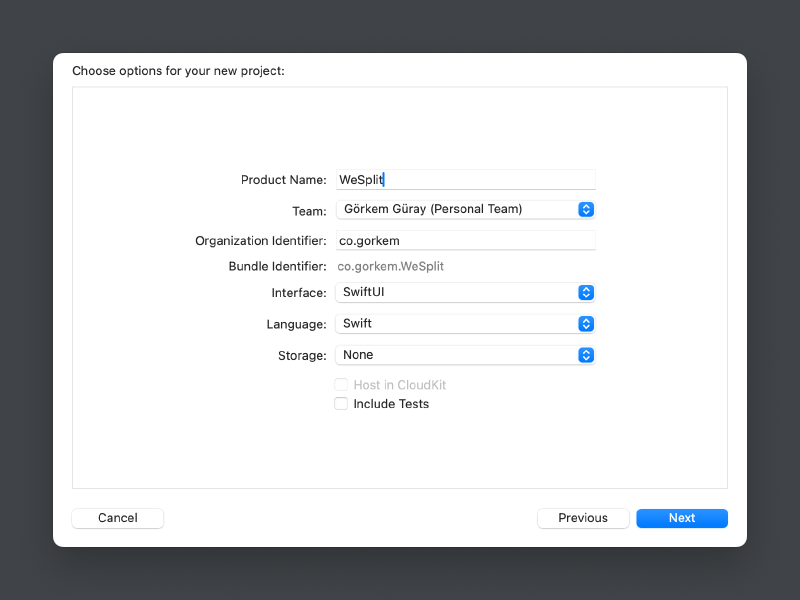The height and width of the screenshot is (600, 800).
Task: Open the Storage dropdown showing None
Action: tap(465, 355)
